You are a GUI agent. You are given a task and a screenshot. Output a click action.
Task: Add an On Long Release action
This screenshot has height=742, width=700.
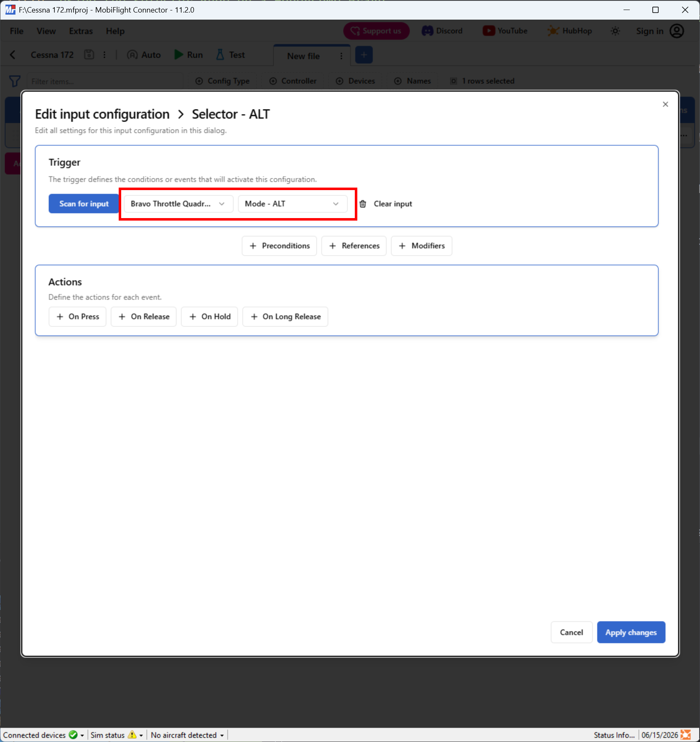pos(285,317)
